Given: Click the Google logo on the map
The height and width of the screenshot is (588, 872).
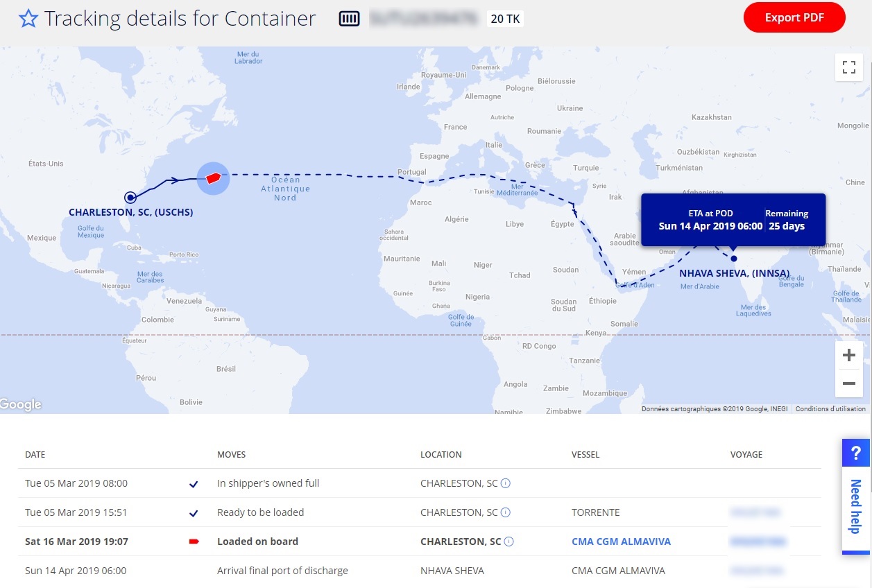Looking at the screenshot, I should coord(21,405).
